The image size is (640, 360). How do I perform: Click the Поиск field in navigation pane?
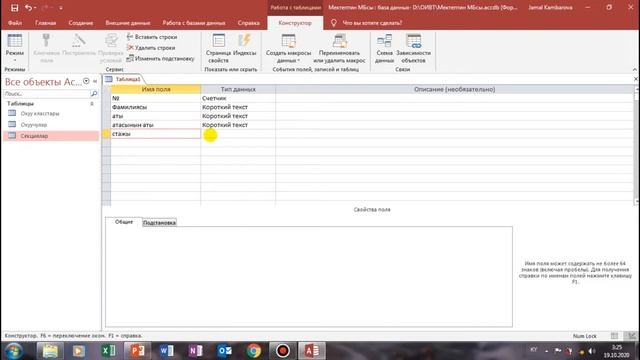coord(47,94)
